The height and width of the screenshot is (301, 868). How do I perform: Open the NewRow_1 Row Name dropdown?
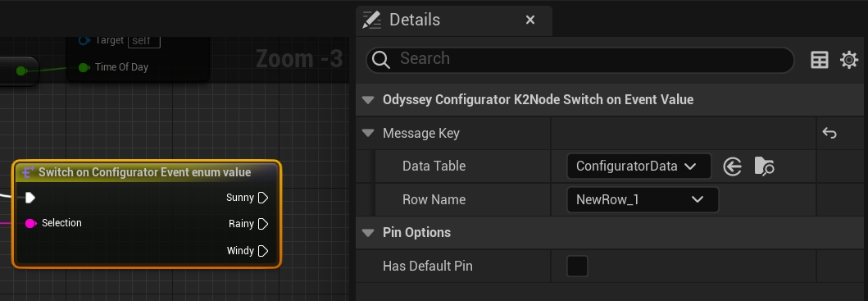(643, 199)
